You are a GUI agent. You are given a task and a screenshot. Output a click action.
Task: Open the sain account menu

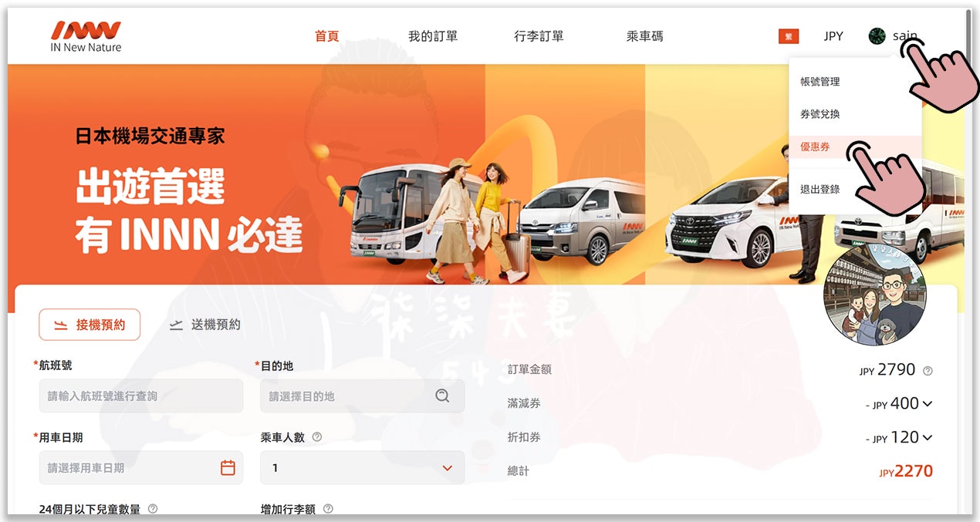905,36
